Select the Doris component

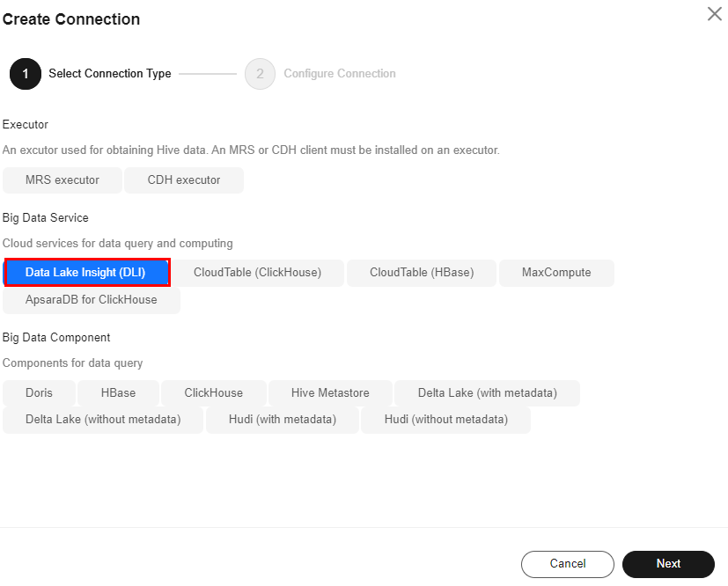pos(39,393)
